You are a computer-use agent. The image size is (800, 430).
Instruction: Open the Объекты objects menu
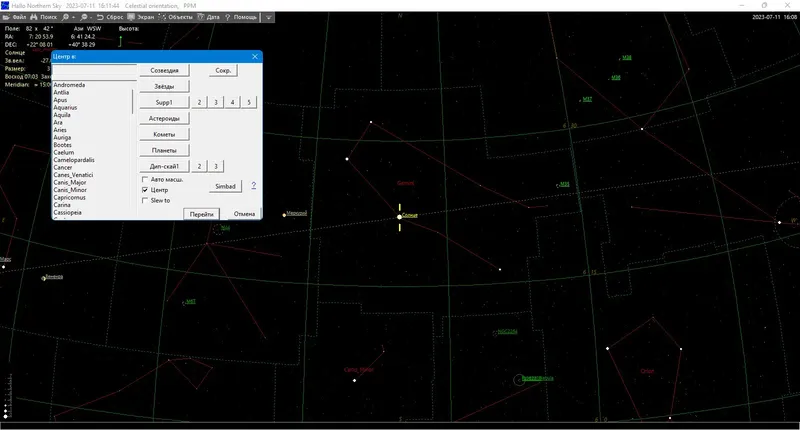click(176, 17)
